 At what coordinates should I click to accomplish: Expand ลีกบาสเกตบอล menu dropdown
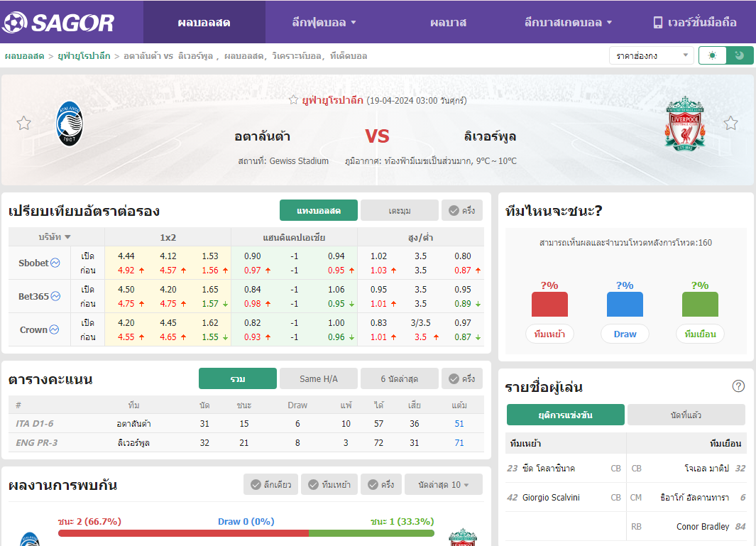[568, 22]
